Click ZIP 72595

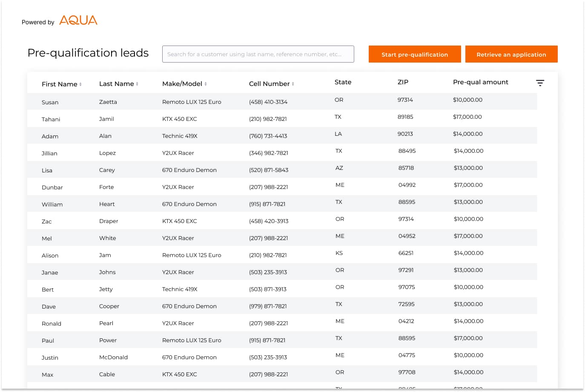pos(407,304)
